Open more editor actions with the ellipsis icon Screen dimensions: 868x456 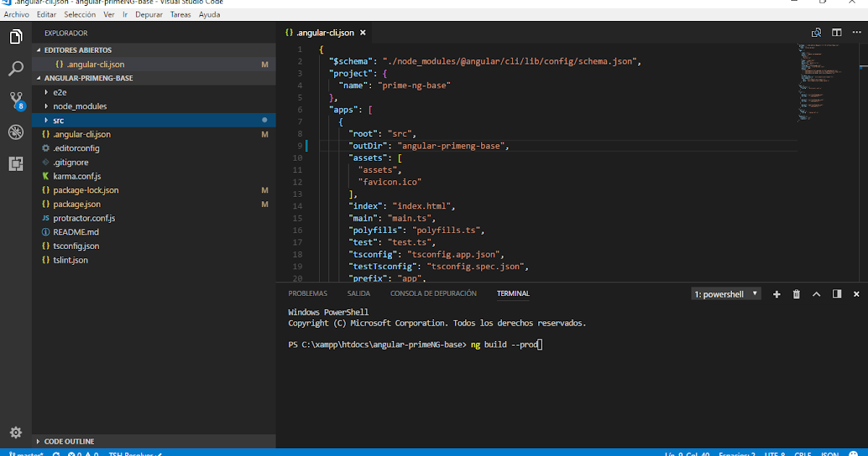(x=856, y=32)
